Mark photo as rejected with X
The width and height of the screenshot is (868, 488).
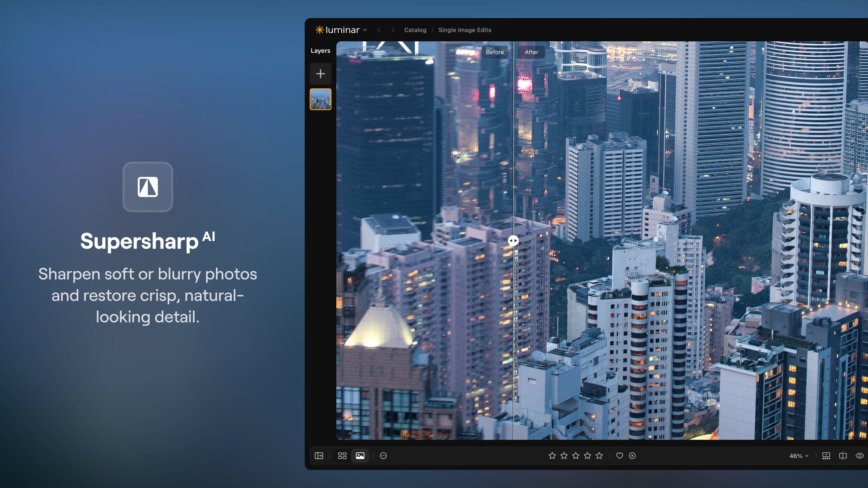[x=632, y=456]
